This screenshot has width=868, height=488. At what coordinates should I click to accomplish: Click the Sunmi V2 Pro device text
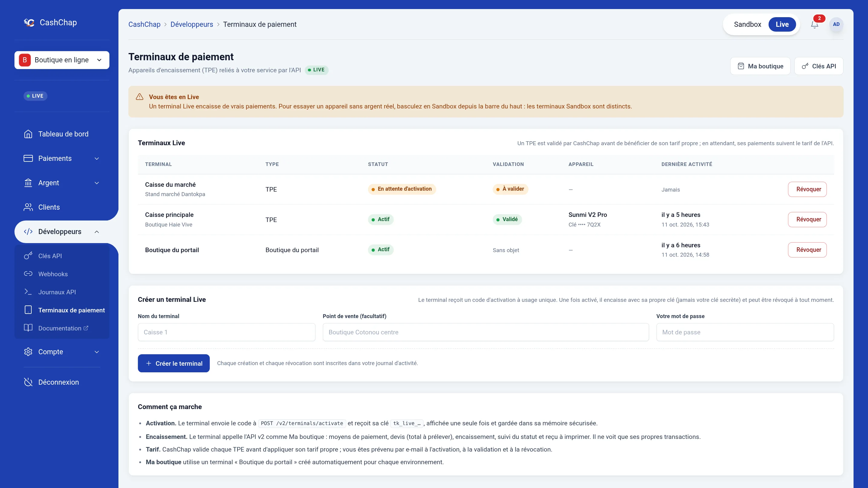(587, 215)
